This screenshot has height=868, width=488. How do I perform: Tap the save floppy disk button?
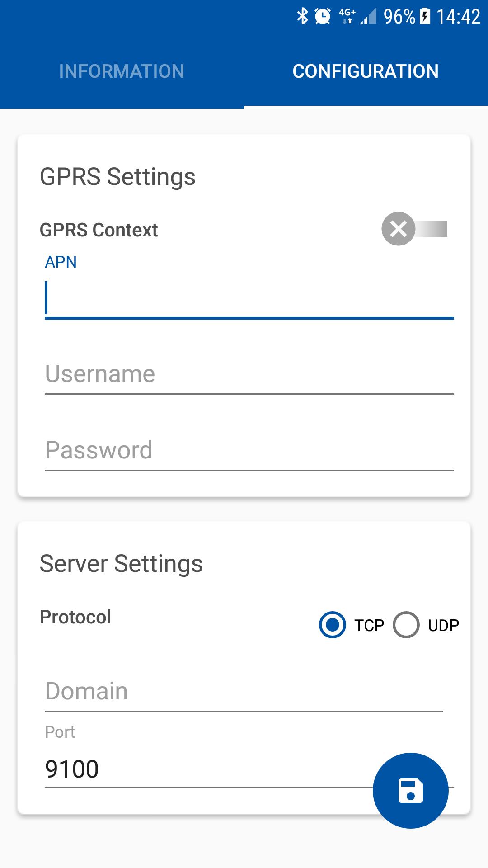tap(410, 791)
